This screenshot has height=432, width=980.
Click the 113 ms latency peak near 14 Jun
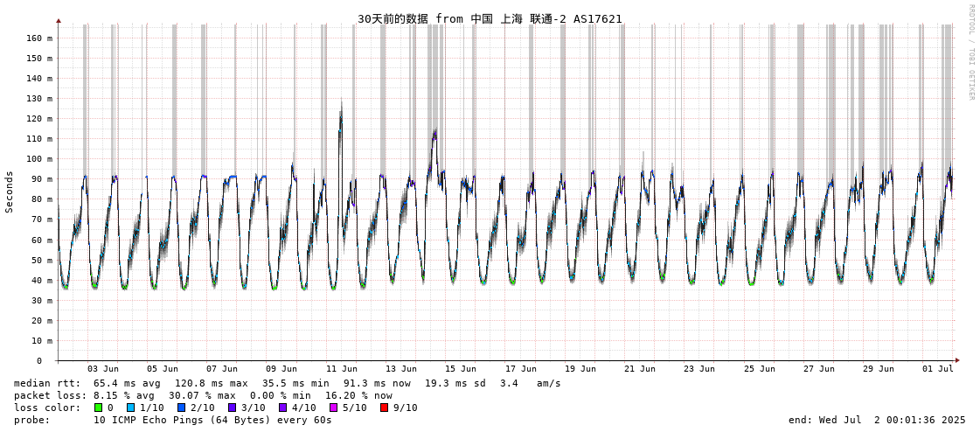pyautogui.click(x=434, y=133)
